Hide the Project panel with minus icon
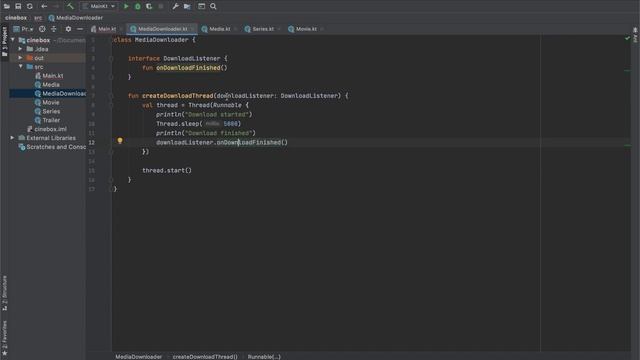Viewport: 640px width, 360px height. [80, 29]
